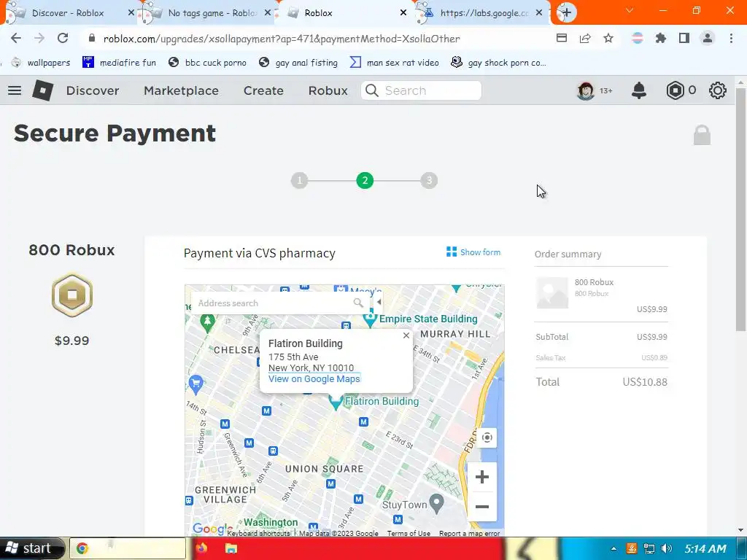The image size is (747, 560).
Task: Center the map on my location
Action: click(x=487, y=437)
